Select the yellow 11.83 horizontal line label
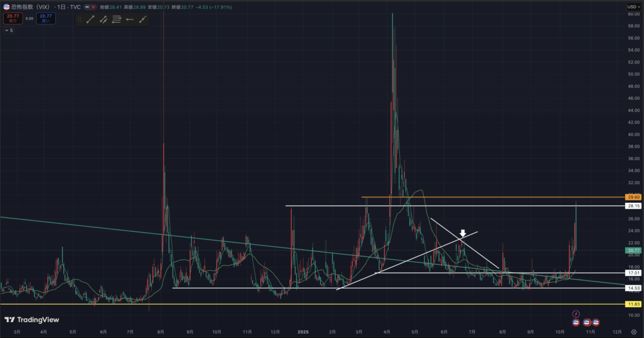This screenshot has height=338, width=644. pos(633,304)
